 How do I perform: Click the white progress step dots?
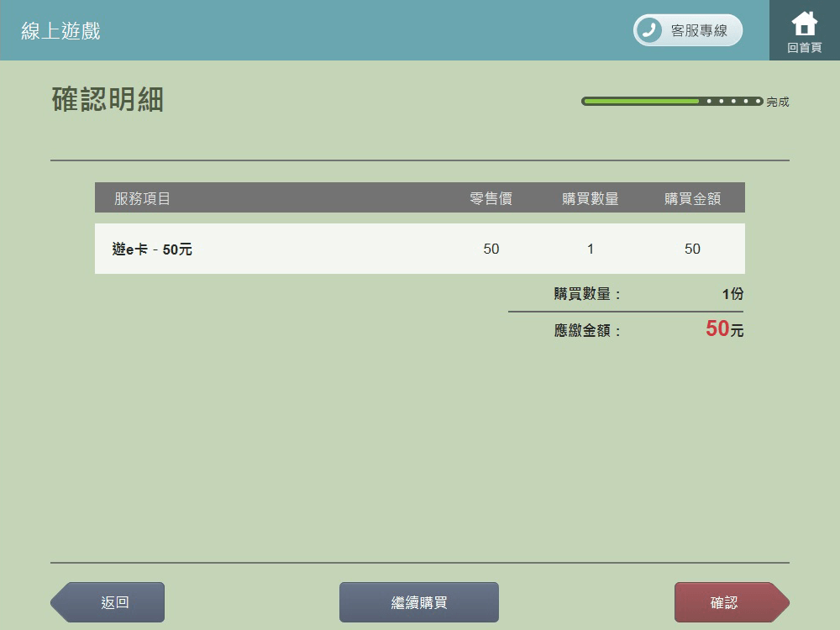tap(732, 101)
